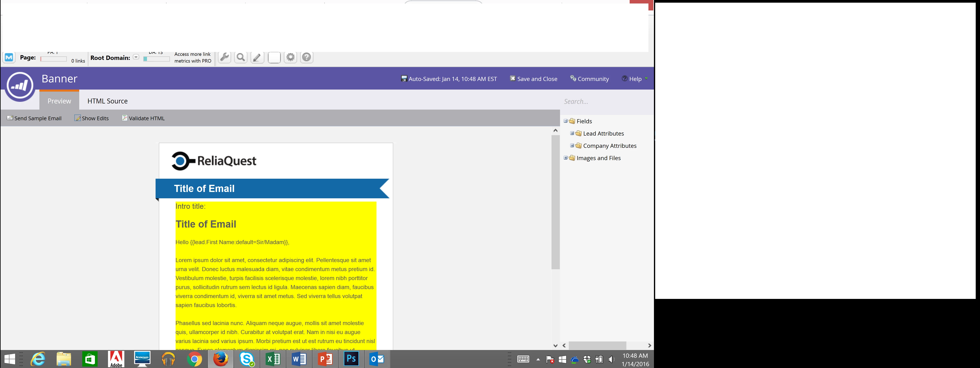Click the MozBar logo icon

point(9,57)
